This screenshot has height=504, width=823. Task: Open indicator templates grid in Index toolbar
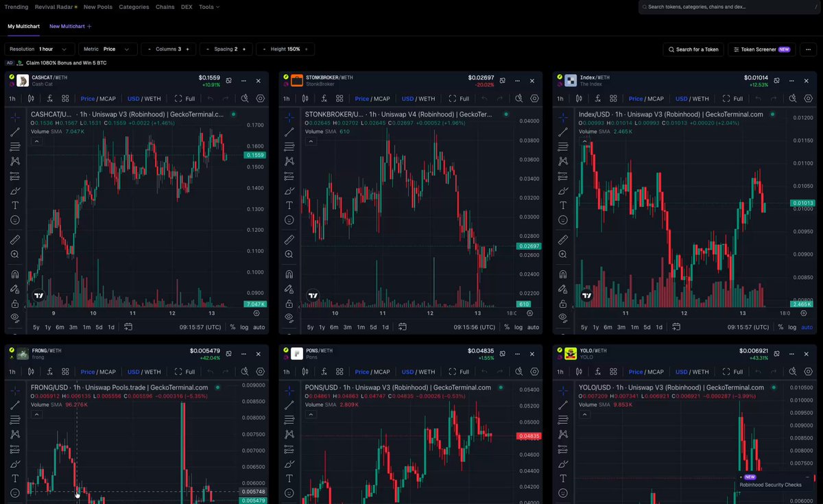pyautogui.click(x=614, y=99)
